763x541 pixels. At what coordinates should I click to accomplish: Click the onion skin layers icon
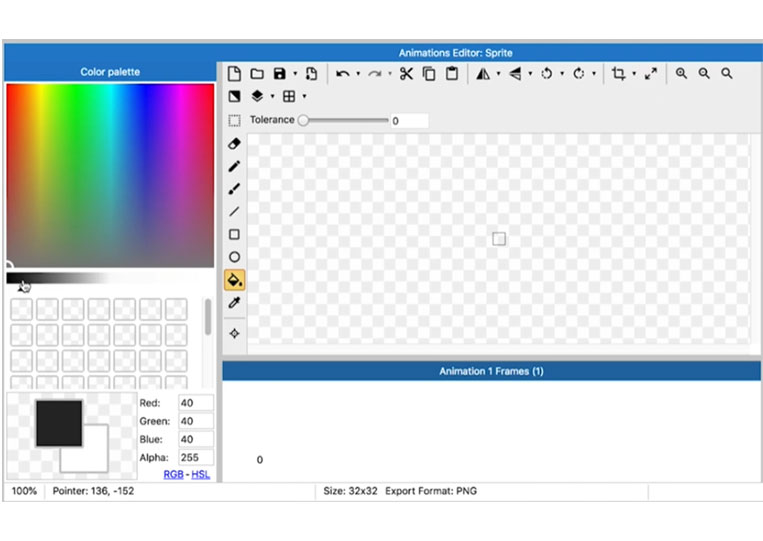pyautogui.click(x=257, y=96)
